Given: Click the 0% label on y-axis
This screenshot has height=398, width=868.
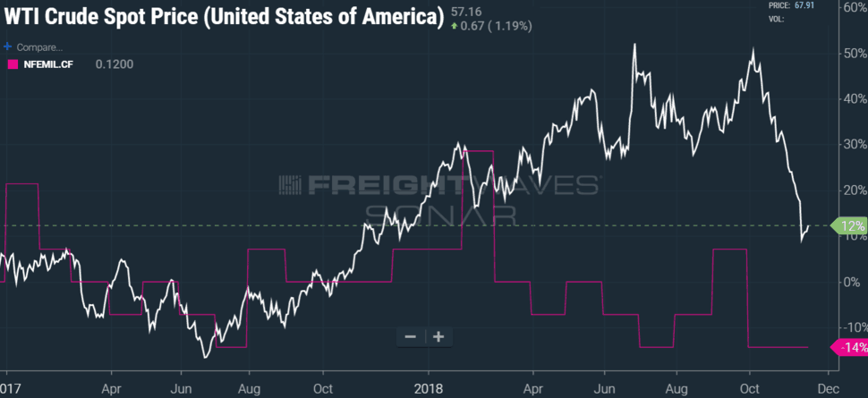Looking at the screenshot, I should (x=853, y=283).
